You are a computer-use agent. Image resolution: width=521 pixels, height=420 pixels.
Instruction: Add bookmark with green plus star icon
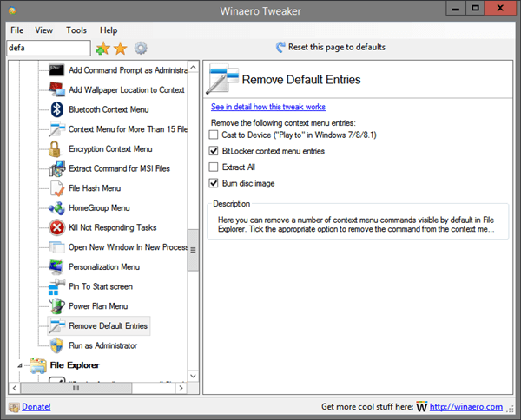tap(103, 48)
